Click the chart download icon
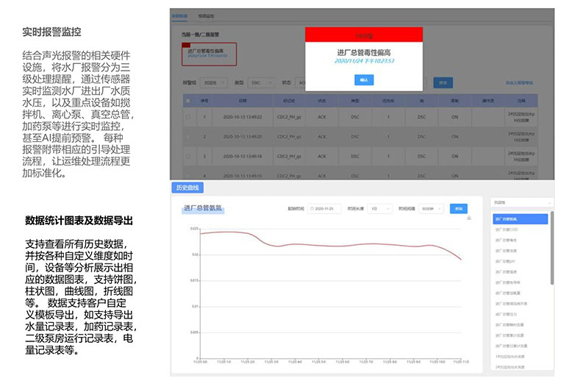Screen dimensions: 588x384 (x=469, y=218)
